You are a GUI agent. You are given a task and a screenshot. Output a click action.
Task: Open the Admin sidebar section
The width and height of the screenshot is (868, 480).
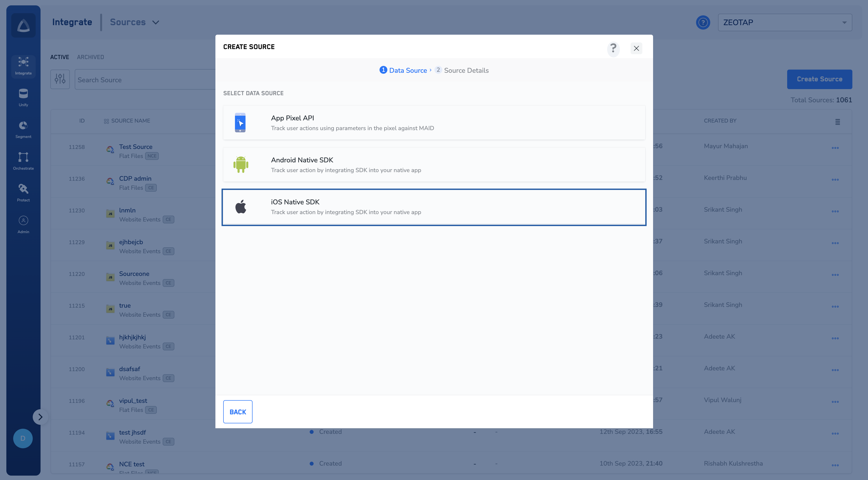click(x=23, y=225)
